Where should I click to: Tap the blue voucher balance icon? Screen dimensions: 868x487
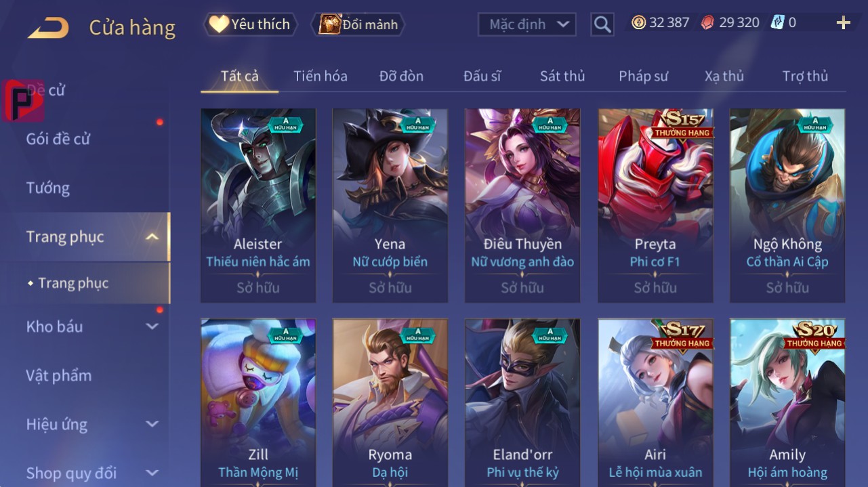tap(777, 22)
